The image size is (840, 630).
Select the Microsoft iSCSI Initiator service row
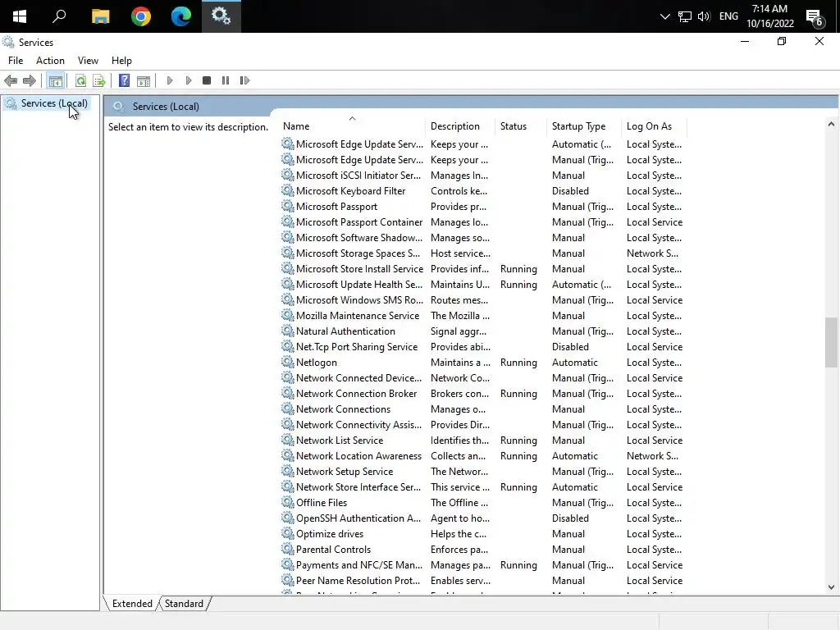click(x=483, y=176)
